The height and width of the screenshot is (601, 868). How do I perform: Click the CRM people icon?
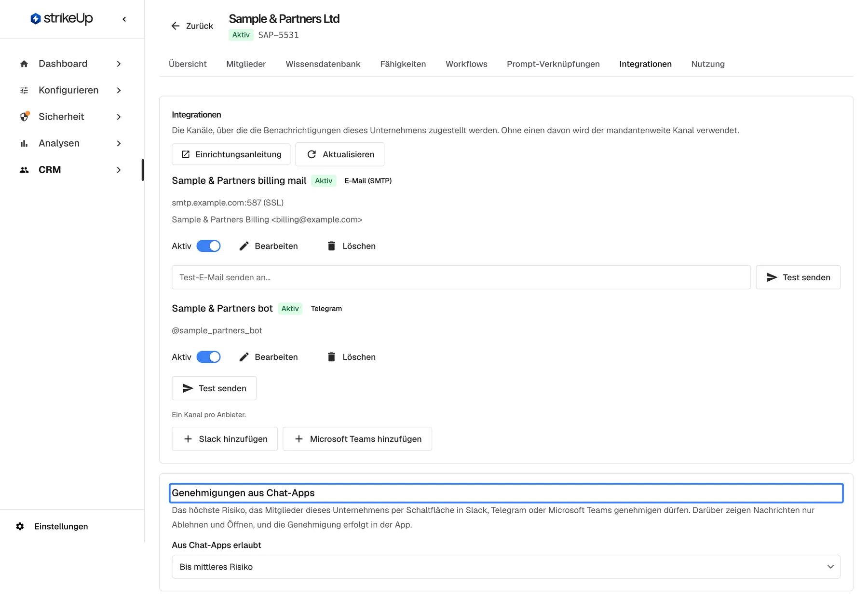click(x=24, y=170)
